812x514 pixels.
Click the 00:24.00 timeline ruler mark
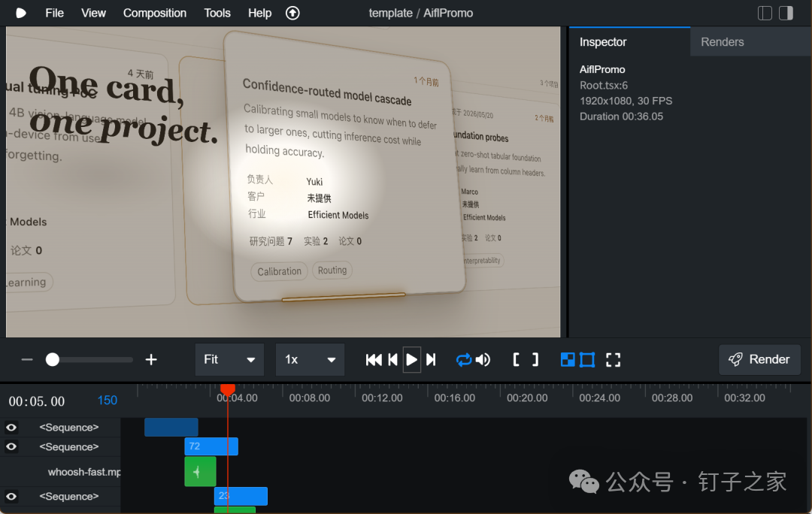pos(600,398)
